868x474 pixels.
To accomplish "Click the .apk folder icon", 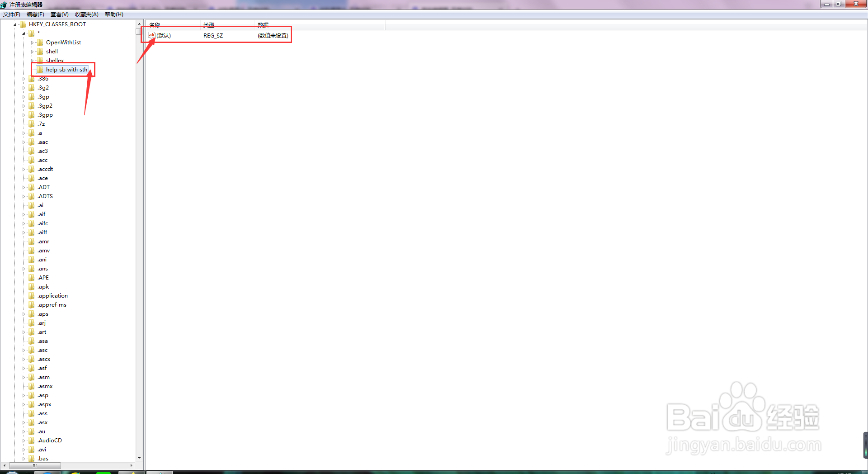I will coord(31,287).
